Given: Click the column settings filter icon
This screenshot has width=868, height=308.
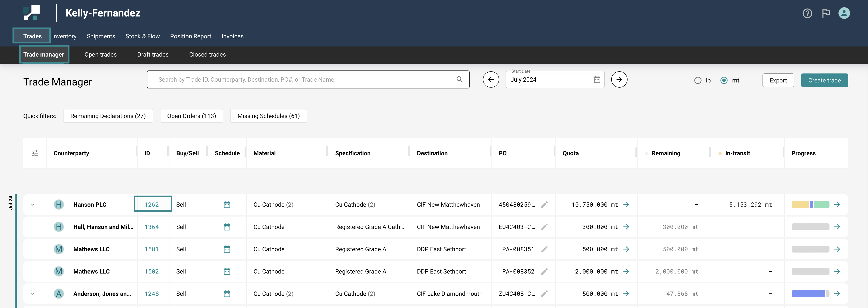Looking at the screenshot, I should point(35,153).
